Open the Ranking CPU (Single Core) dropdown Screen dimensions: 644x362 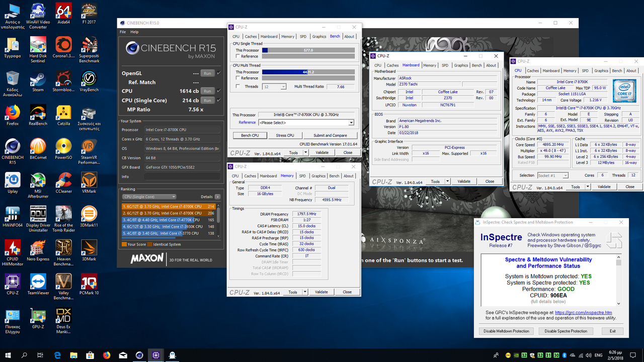tap(149, 197)
